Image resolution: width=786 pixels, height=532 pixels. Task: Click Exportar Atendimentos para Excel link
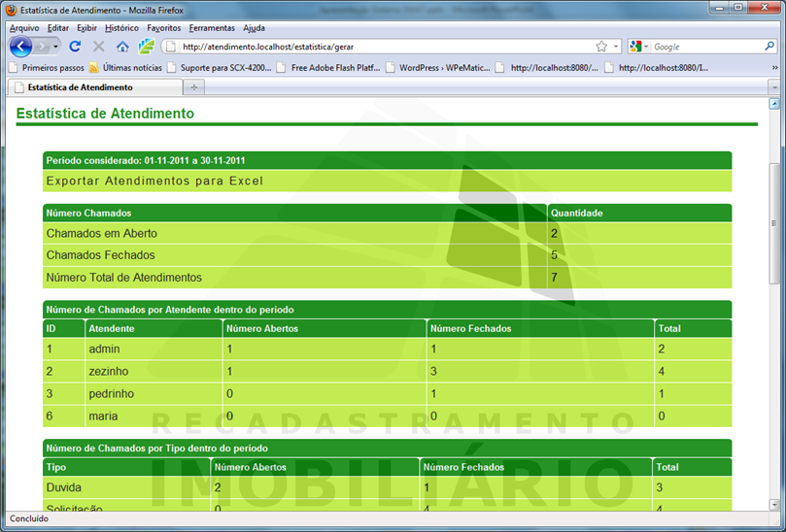(x=154, y=181)
